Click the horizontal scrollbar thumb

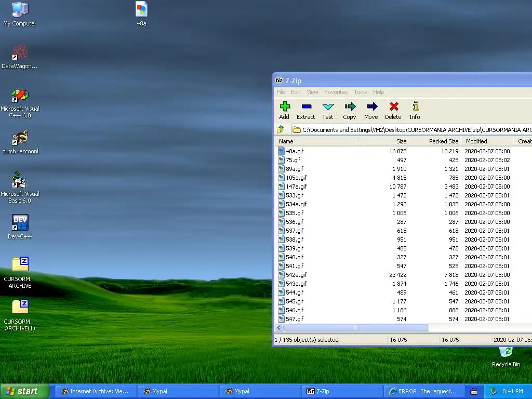[356, 328]
